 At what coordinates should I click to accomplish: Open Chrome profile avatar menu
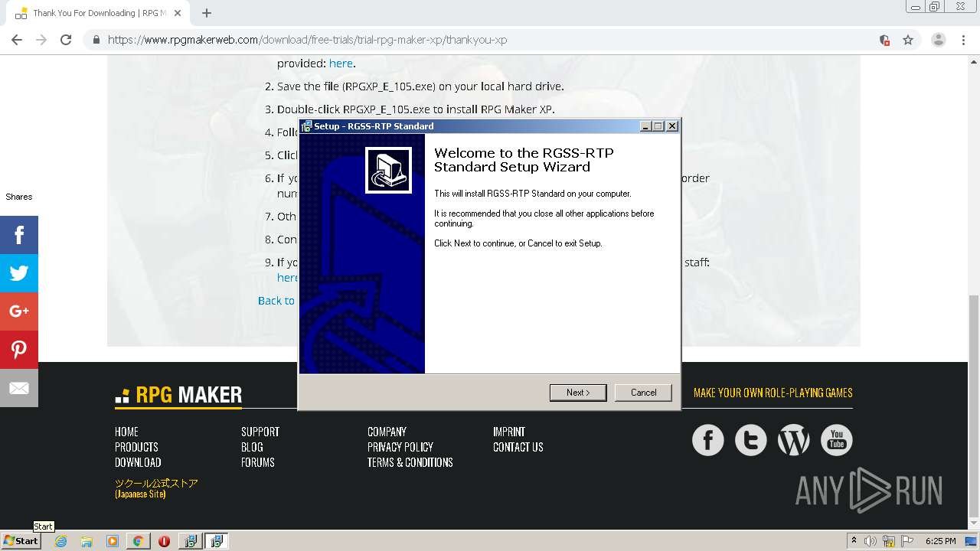(x=938, y=40)
